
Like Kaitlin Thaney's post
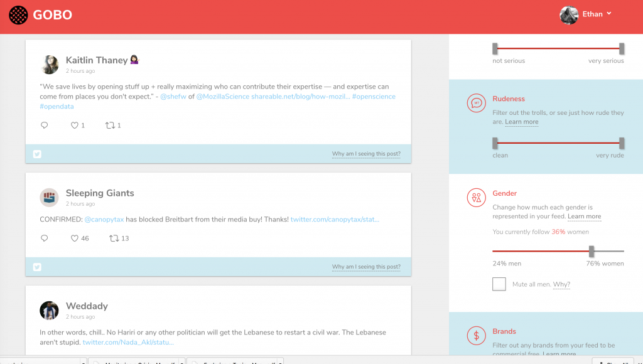74,126
